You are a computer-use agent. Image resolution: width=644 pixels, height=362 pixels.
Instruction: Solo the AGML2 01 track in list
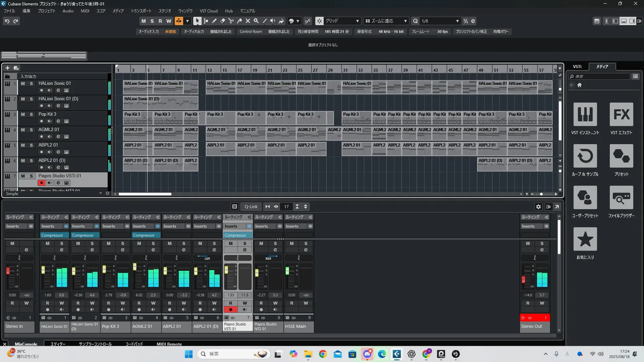31,130
